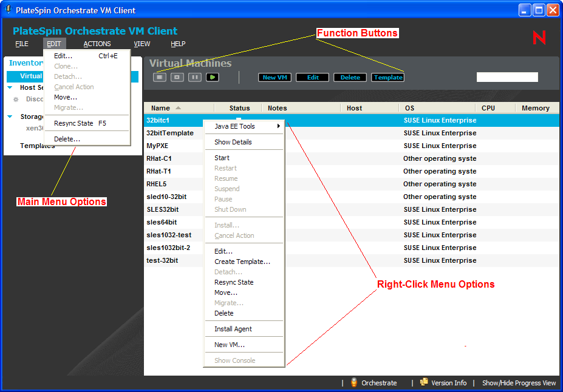This screenshot has width=563, height=392.
Task: Click the Delete function button
Action: (x=350, y=78)
